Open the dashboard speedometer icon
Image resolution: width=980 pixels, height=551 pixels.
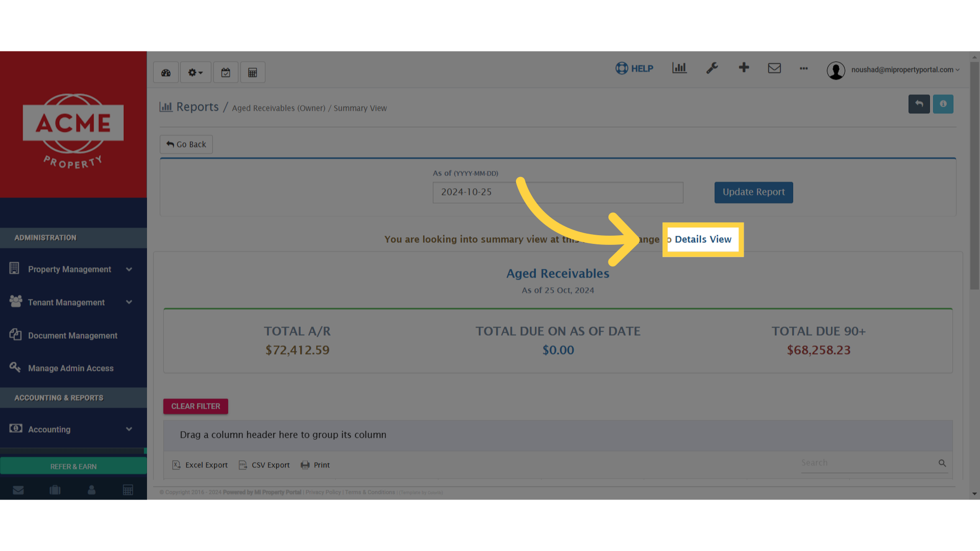pyautogui.click(x=165, y=72)
